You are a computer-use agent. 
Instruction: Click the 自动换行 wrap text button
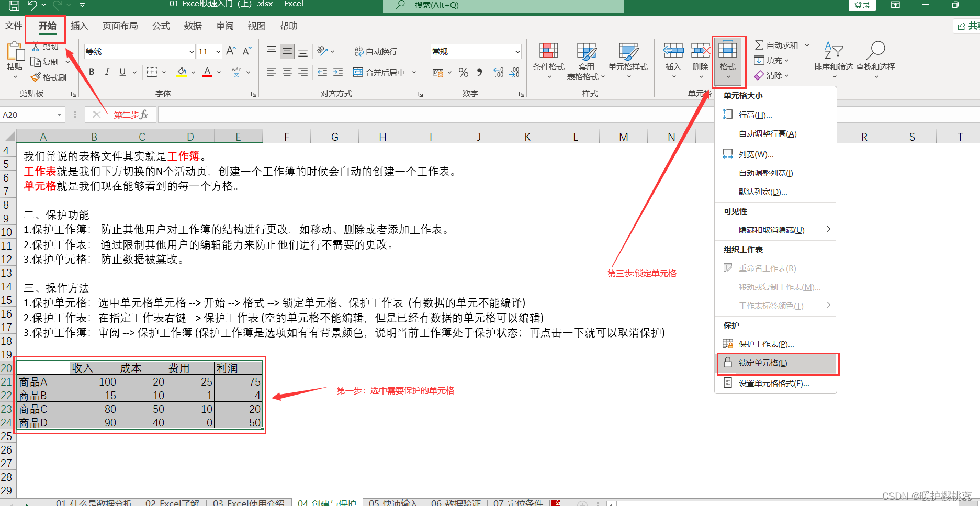tap(376, 51)
